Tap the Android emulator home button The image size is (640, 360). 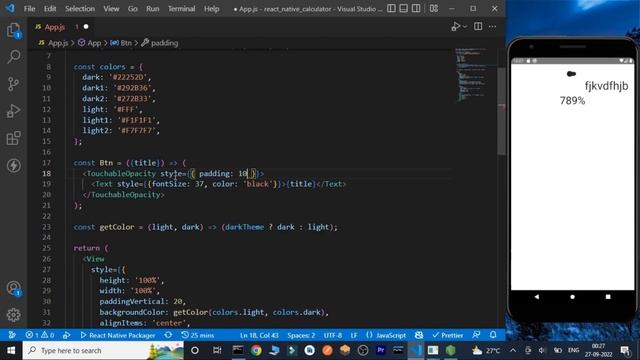(x=572, y=297)
